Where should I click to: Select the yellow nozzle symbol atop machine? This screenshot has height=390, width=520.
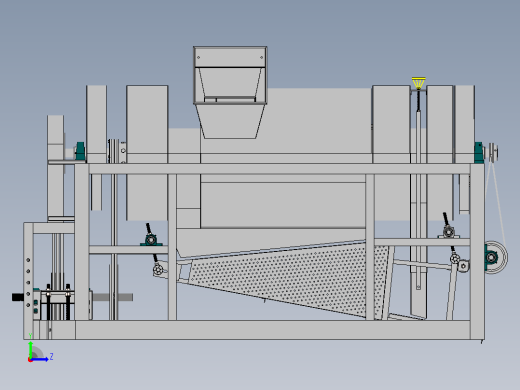[x=418, y=83]
